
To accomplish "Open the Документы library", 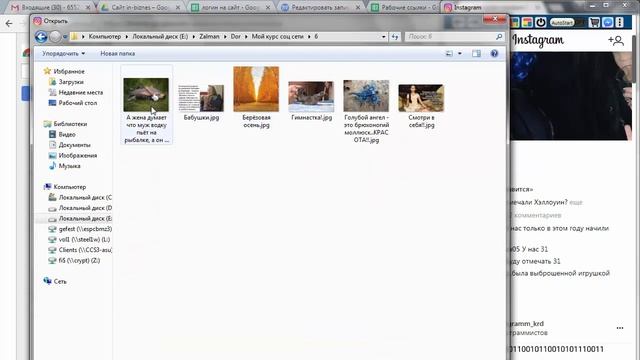I will (x=70, y=145).
